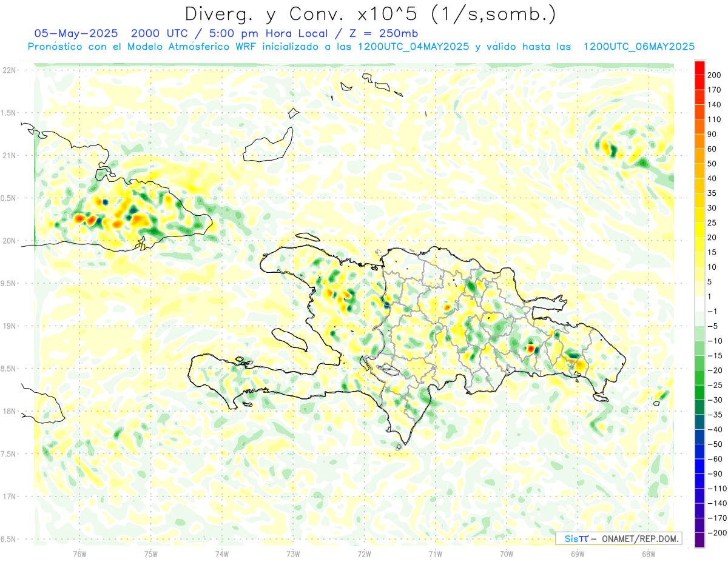Viewport: 728px width, 562px height.
Task: Click the colorbar label '-200'
Action: 718,533
